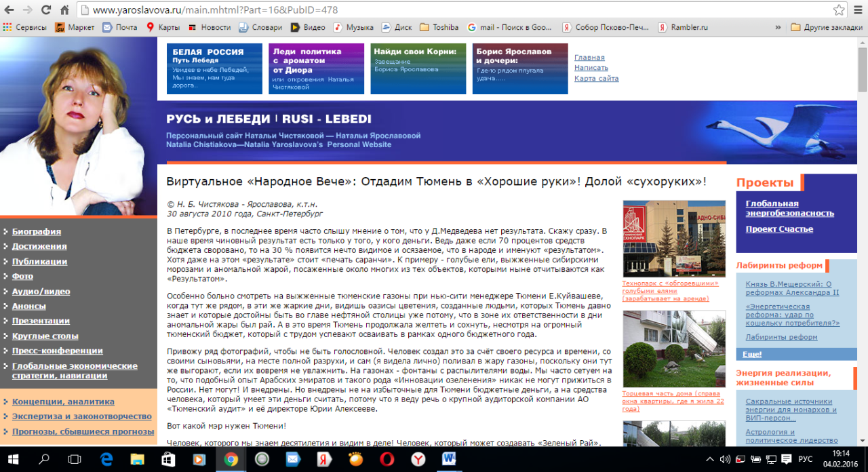Switch to Microsoft Word on the taskbar

point(449,459)
